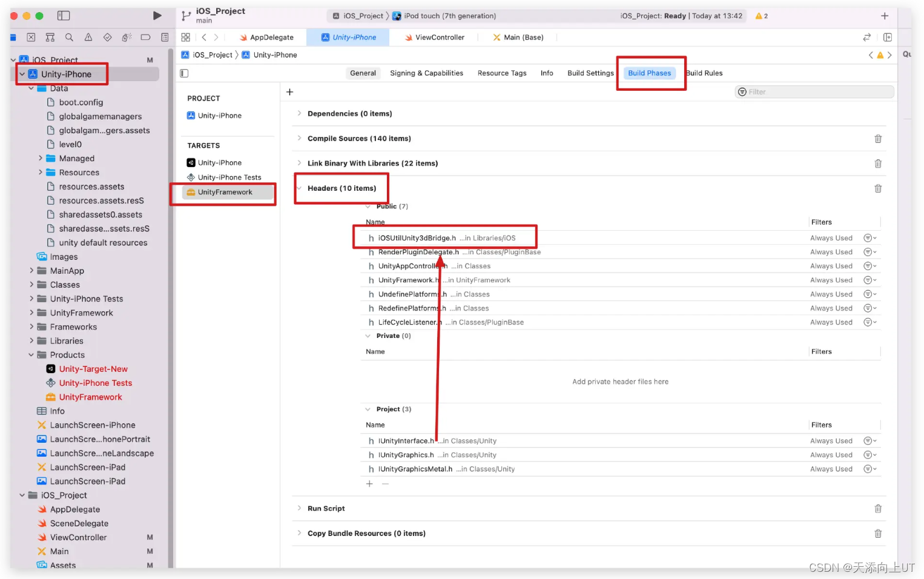Run the project with the play button

[x=157, y=16]
